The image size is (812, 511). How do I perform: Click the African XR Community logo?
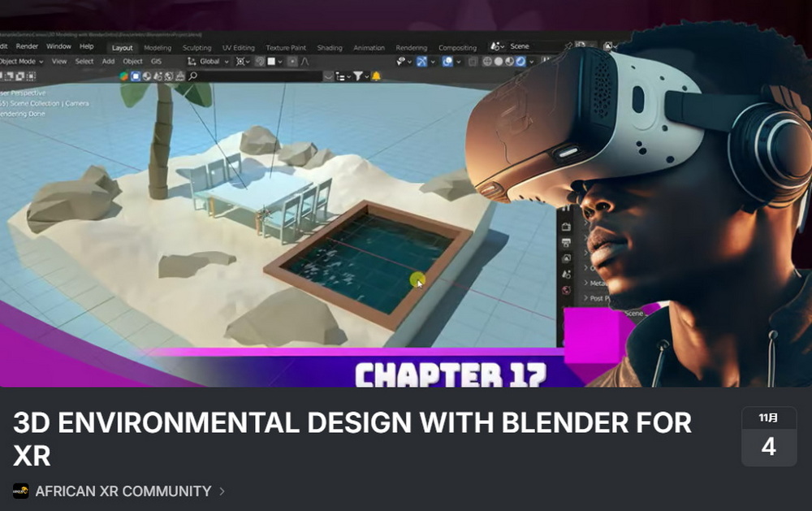[x=21, y=491]
